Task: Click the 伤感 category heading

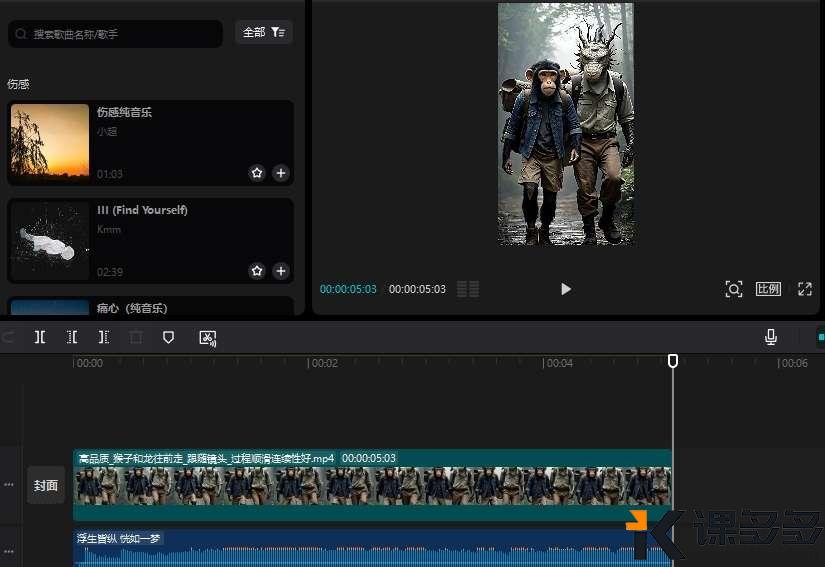Action: pos(18,84)
